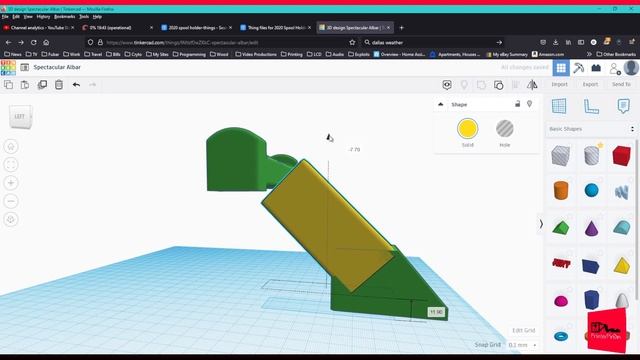Open the History menu in Firefox

[x=43, y=17]
